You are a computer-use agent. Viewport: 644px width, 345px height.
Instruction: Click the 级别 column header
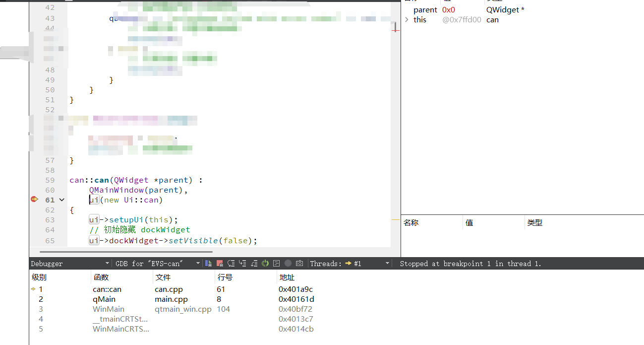pos(60,277)
